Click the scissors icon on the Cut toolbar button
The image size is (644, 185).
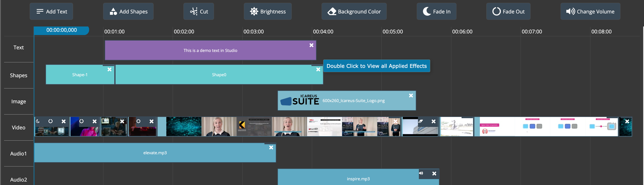pyautogui.click(x=194, y=11)
